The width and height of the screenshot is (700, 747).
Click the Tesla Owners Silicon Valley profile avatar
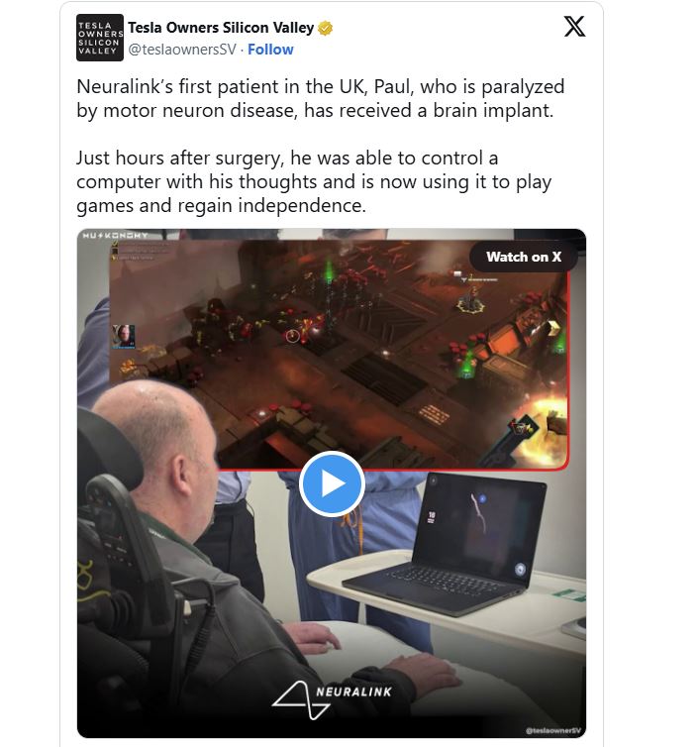100,38
